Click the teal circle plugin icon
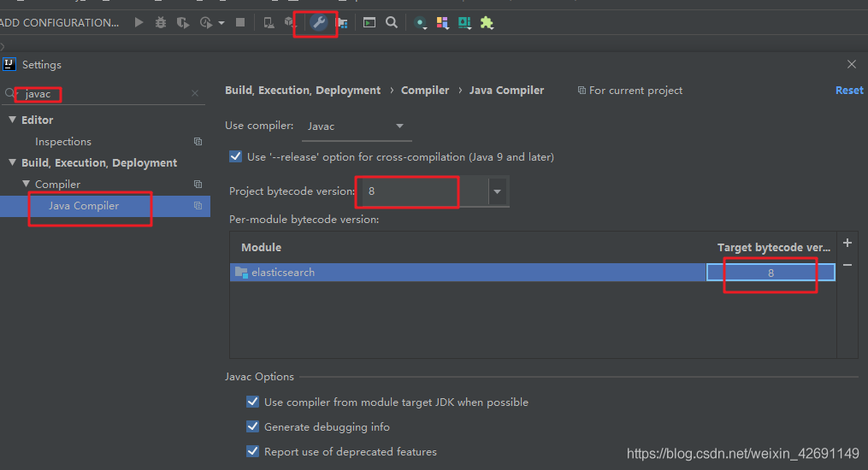This screenshot has width=868, height=470. [x=420, y=23]
